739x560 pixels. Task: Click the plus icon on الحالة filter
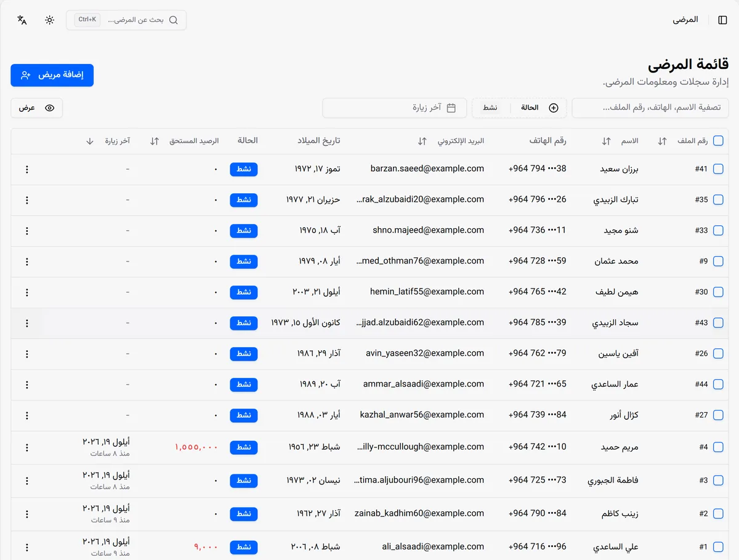click(554, 108)
